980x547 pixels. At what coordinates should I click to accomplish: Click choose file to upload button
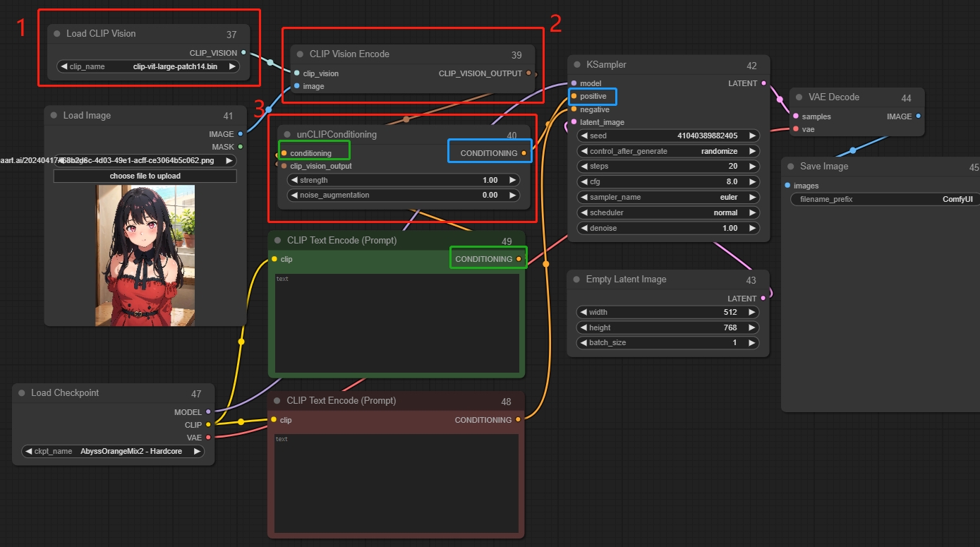tap(145, 176)
